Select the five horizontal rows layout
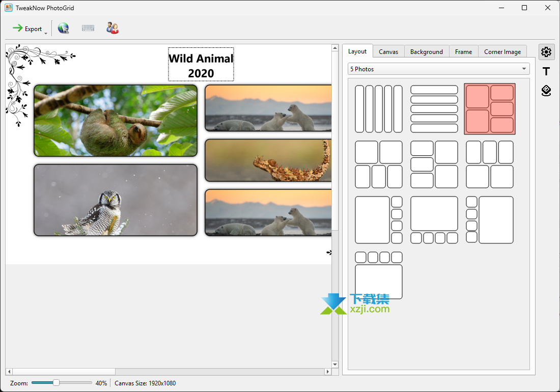This screenshot has height=392, width=560. point(434,109)
